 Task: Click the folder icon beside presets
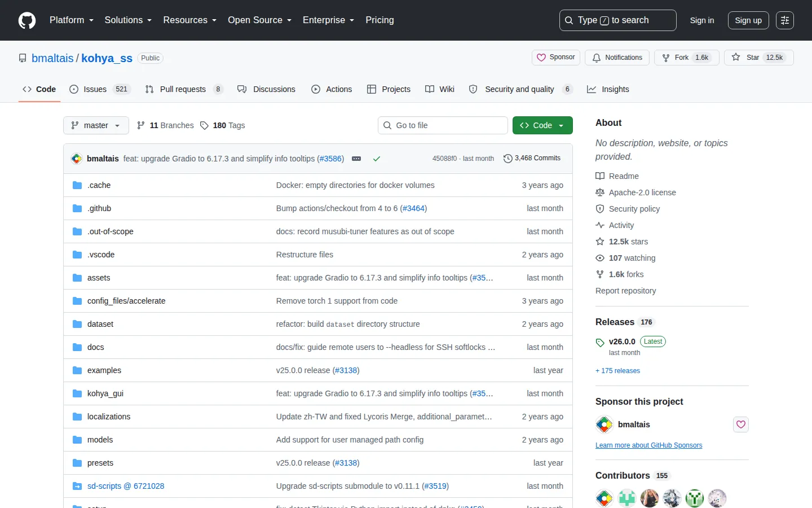tap(77, 463)
